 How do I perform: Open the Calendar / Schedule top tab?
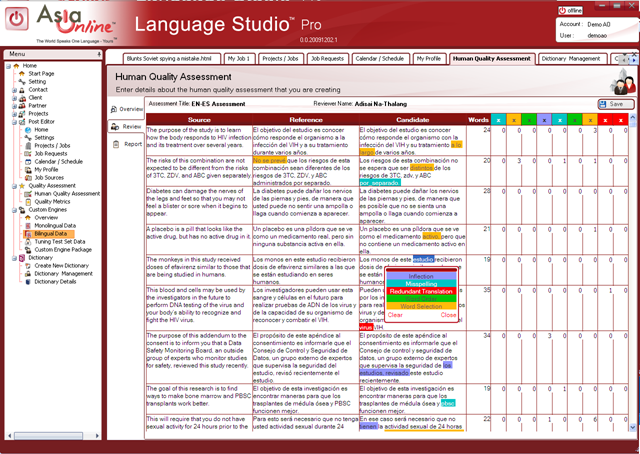(x=380, y=59)
